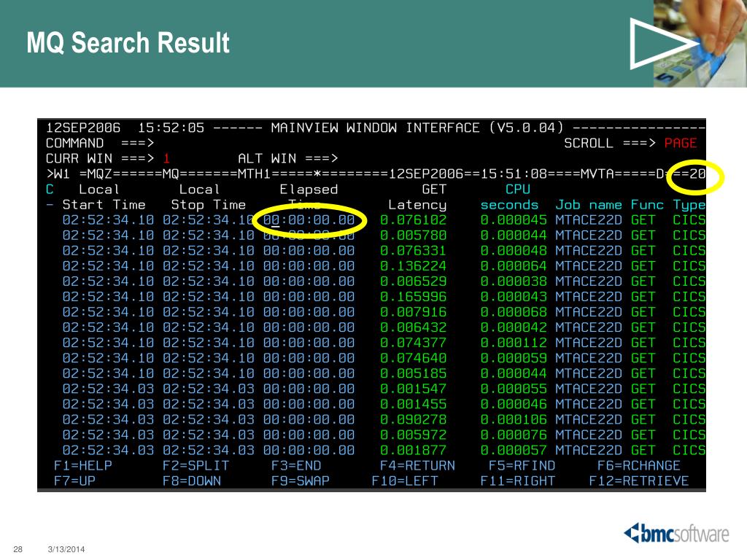The image size is (747, 560).
Task: Click the C line-command column header
Action: coord(50,190)
